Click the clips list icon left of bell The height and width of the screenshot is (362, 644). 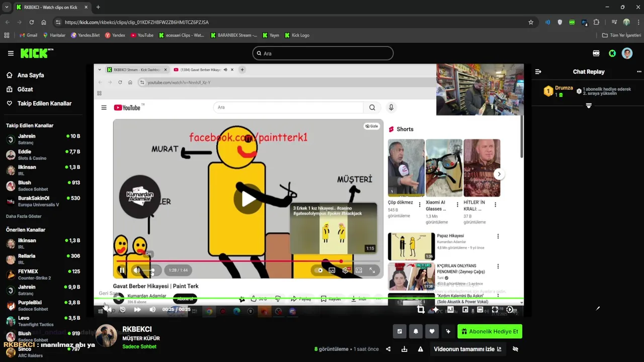(x=399, y=331)
